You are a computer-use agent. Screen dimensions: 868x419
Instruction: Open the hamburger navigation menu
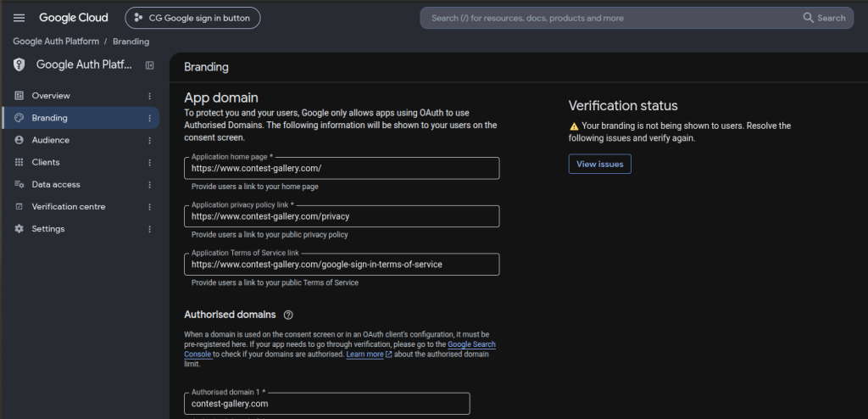[19, 18]
